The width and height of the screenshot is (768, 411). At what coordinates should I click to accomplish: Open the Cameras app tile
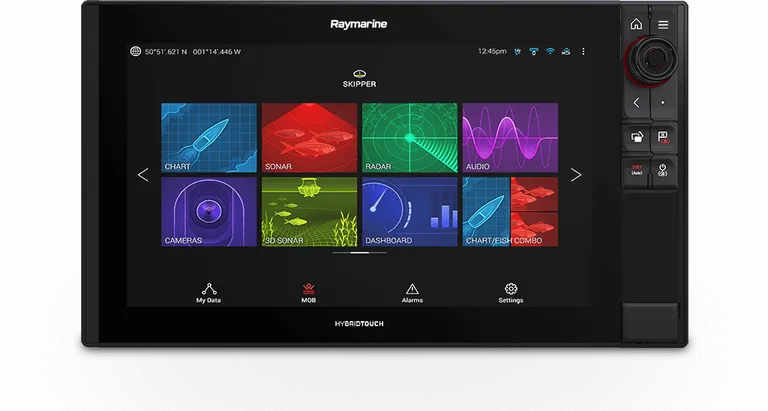[208, 211]
